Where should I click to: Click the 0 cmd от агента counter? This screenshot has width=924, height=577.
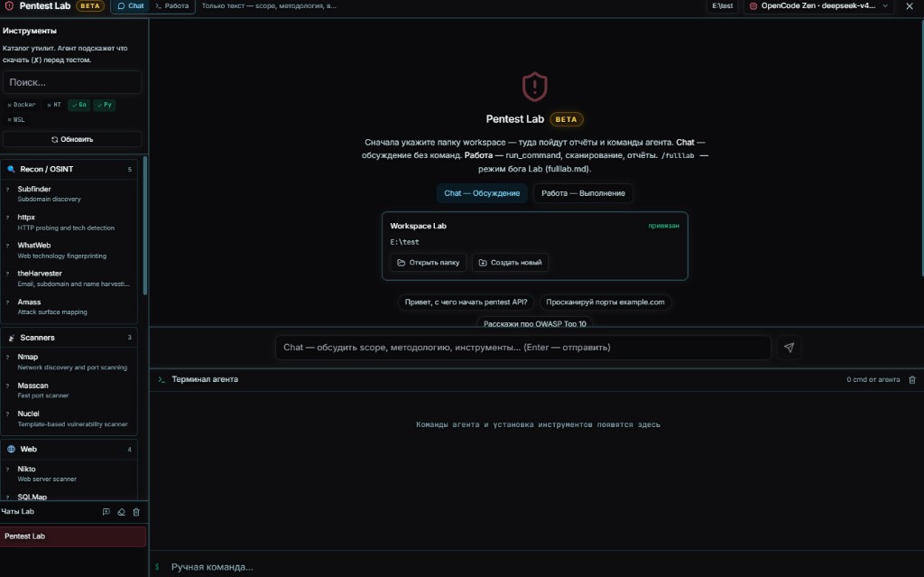[873, 380]
